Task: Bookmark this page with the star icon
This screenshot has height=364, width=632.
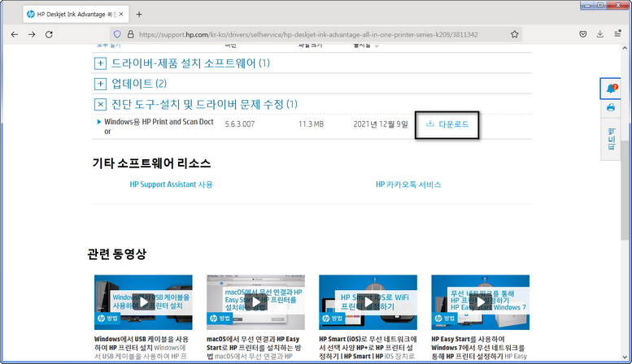Action: tap(514, 34)
